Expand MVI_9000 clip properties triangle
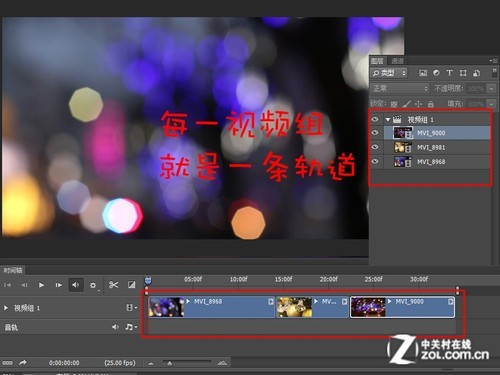Image resolution: width=500 pixels, height=375 pixels. (389, 301)
